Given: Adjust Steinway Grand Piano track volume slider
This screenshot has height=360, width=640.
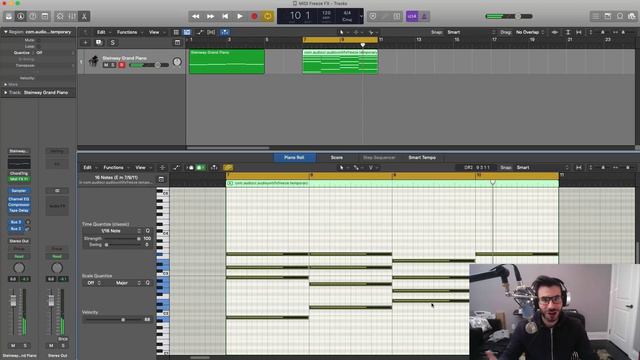Looking at the screenshot, I should point(149,65).
